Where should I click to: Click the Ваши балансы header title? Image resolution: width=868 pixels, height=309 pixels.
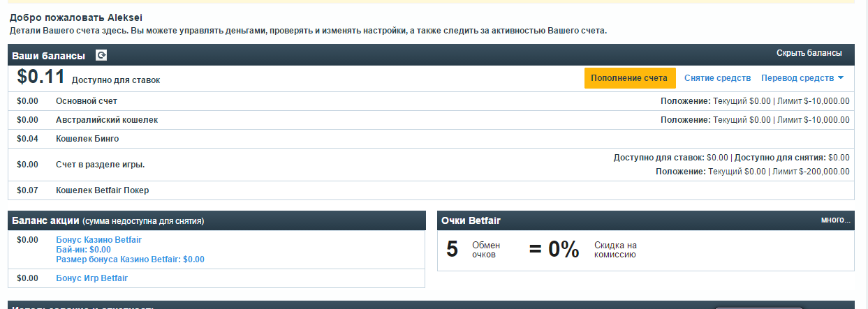click(x=49, y=55)
